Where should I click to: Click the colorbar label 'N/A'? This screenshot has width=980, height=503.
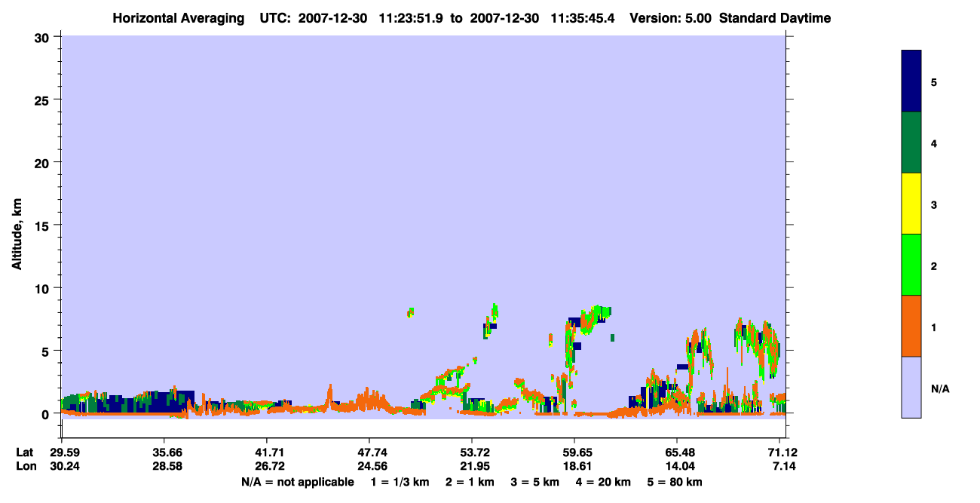coord(940,388)
